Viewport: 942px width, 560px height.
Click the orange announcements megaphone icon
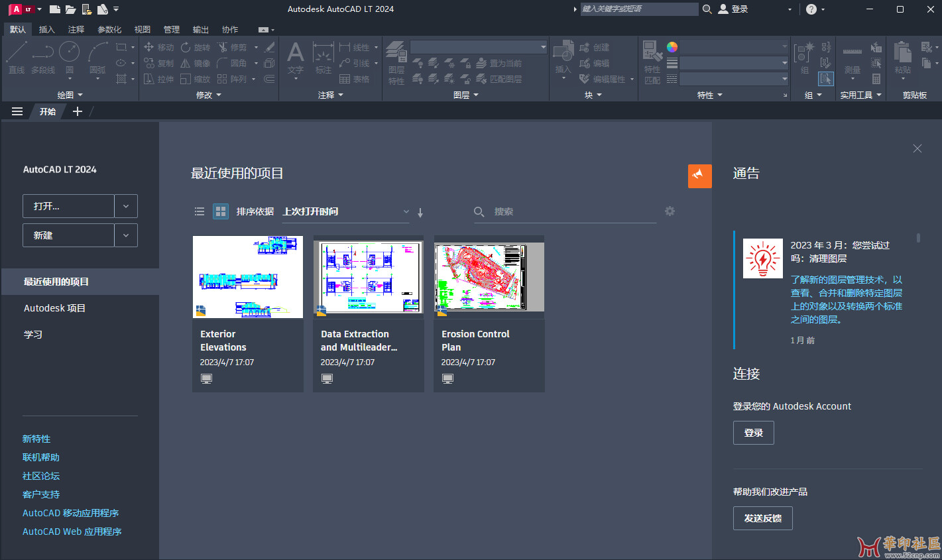[x=699, y=176]
